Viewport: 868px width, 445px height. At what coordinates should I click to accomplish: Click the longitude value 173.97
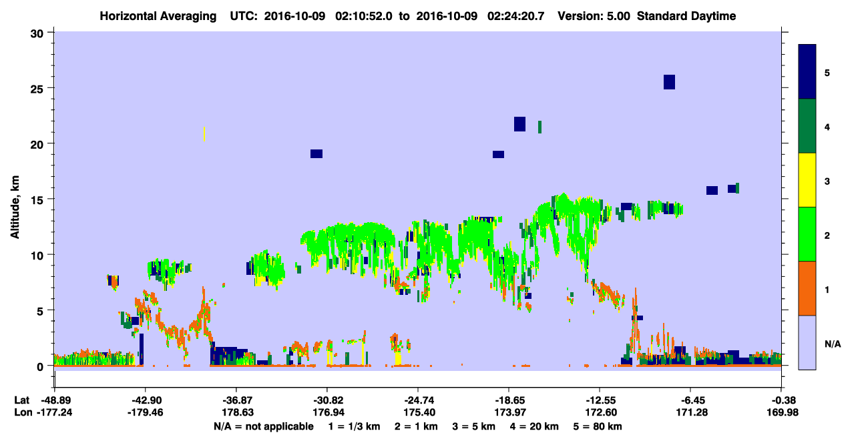point(509,412)
